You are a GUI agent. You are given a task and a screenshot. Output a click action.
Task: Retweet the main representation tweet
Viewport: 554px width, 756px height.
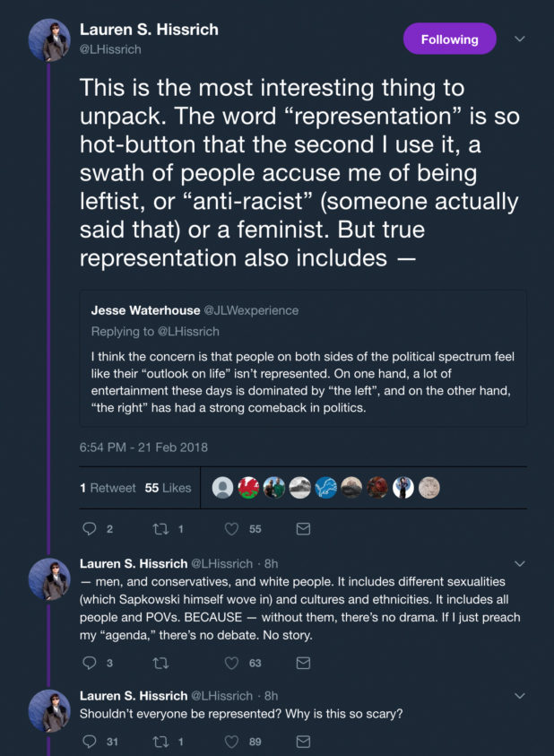160,529
